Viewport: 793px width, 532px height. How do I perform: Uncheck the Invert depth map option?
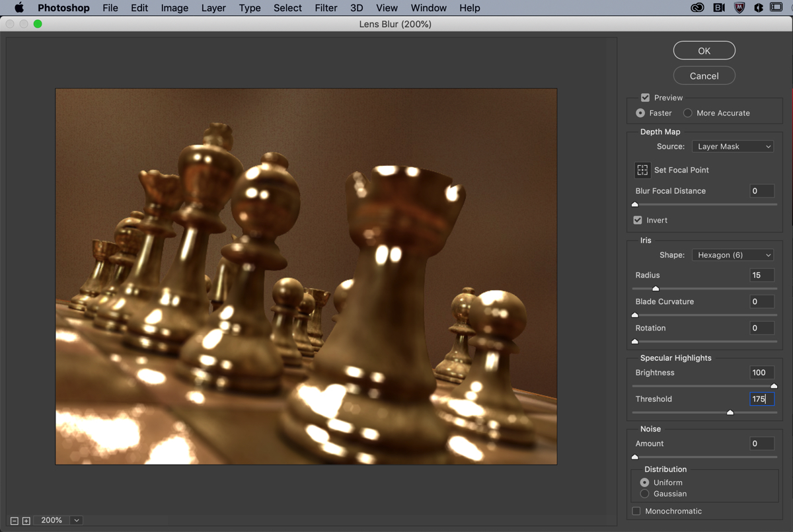[638, 220]
